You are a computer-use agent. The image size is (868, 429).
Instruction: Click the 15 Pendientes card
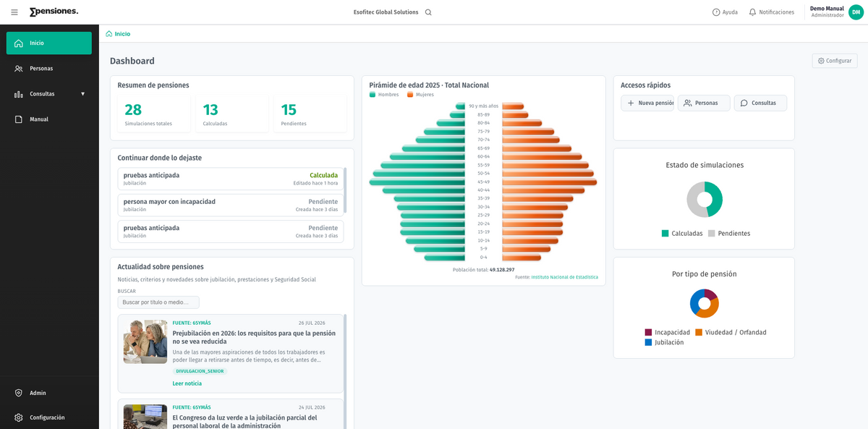coord(310,114)
